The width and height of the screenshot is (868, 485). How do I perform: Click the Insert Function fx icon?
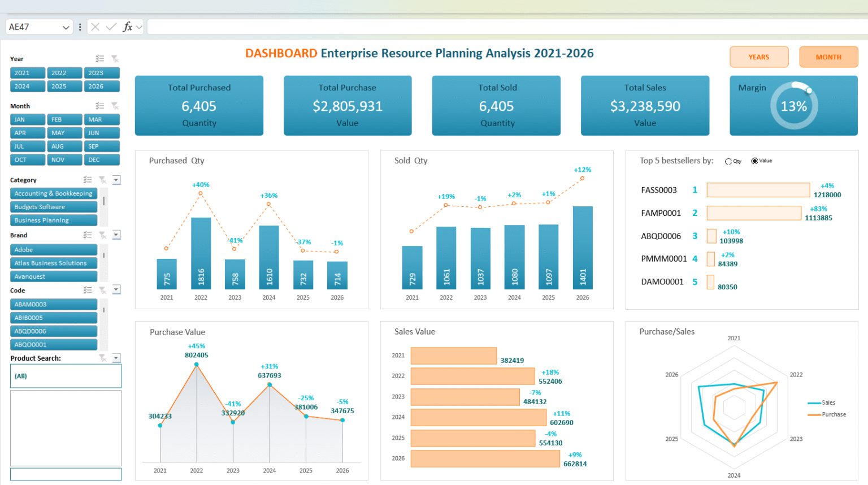[128, 27]
